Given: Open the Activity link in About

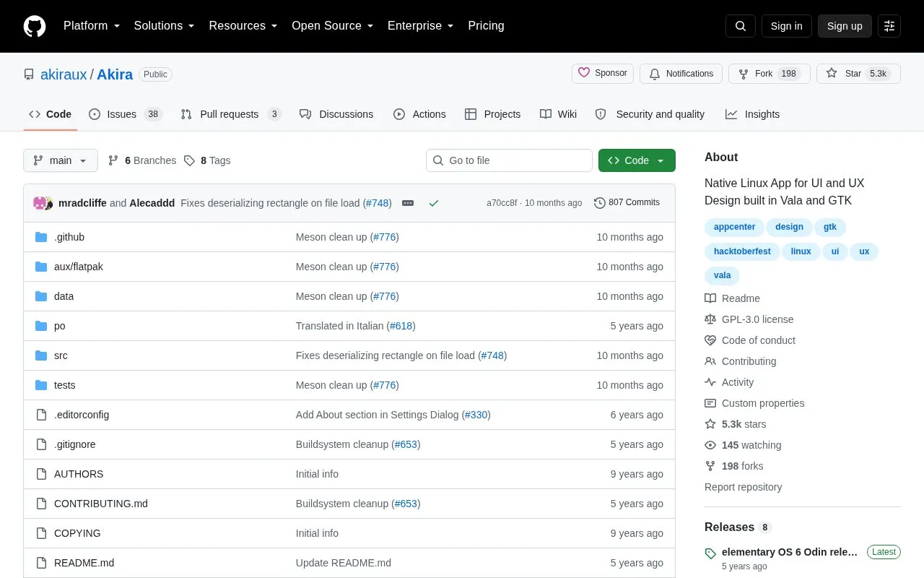Looking at the screenshot, I should pos(729,382).
